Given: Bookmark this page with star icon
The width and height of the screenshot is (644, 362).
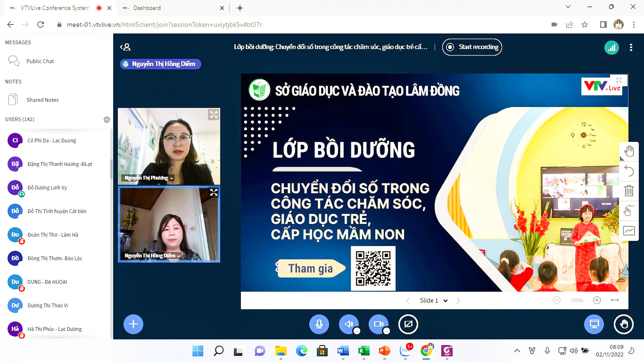Looking at the screenshot, I should (585, 25).
